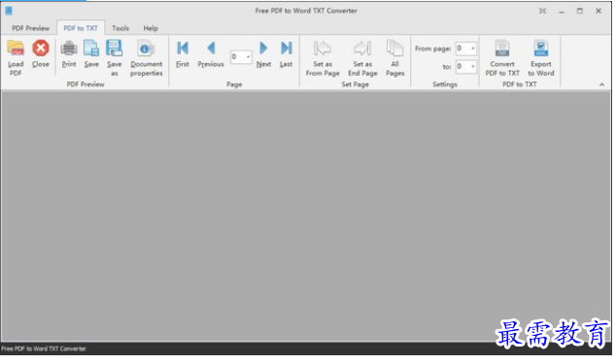Click the 'PDF Preview' group label in ribbon
This screenshot has height=364, width=616.
pyautogui.click(x=86, y=84)
